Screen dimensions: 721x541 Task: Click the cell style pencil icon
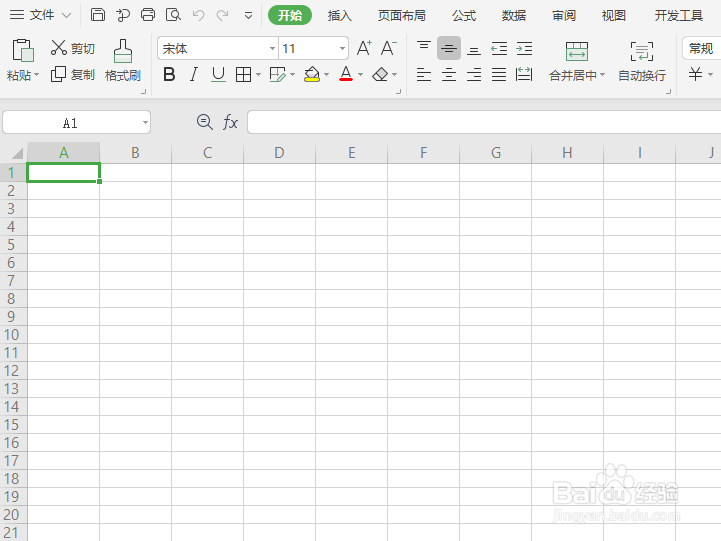coord(278,74)
